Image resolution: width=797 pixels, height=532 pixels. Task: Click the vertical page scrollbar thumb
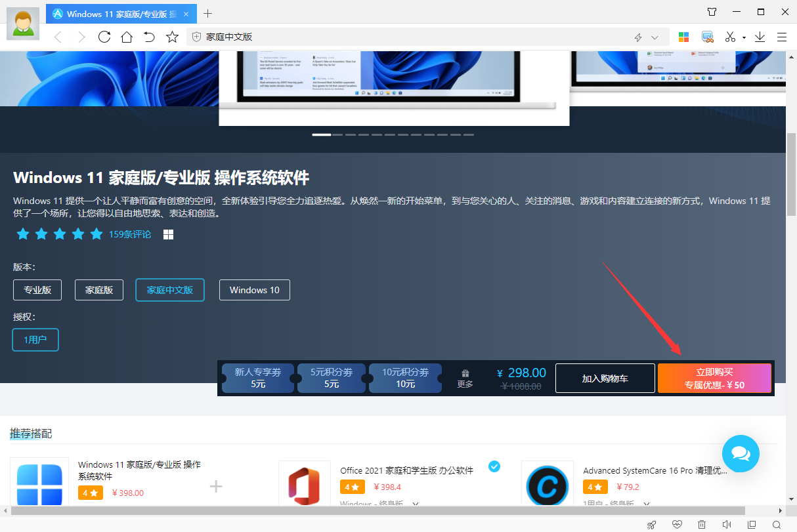click(x=791, y=174)
